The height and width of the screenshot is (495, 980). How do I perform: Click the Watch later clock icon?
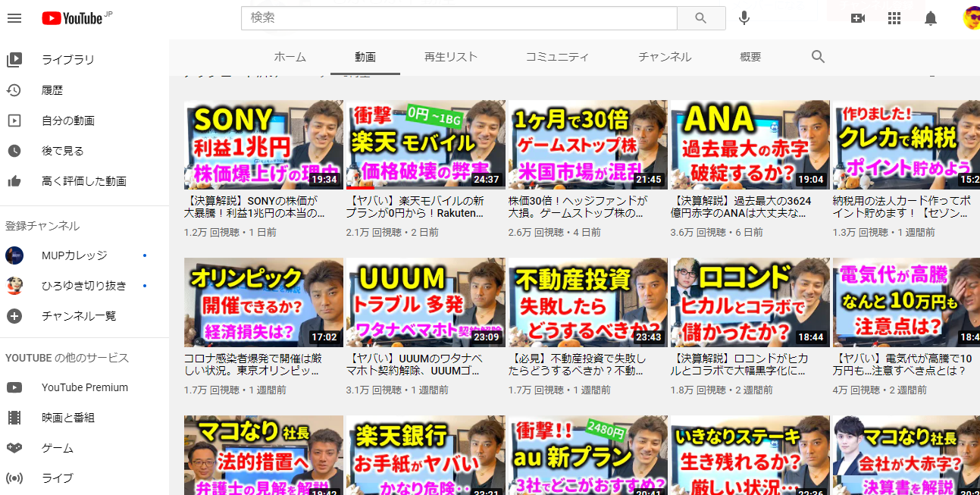coord(14,151)
